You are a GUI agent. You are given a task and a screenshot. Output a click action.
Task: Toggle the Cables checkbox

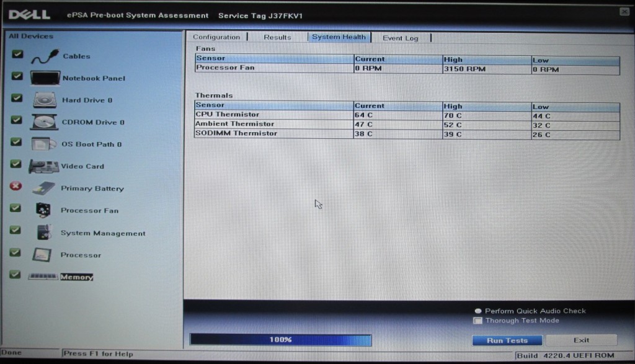click(x=17, y=54)
